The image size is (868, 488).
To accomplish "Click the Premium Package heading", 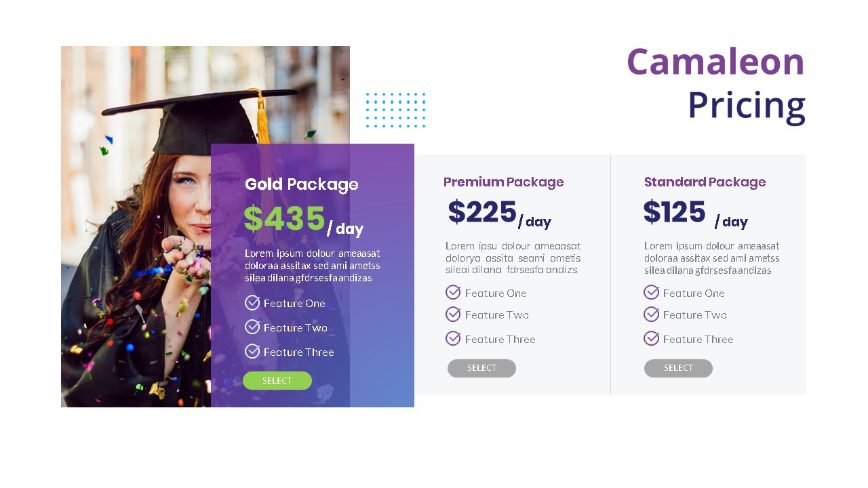I will [503, 182].
